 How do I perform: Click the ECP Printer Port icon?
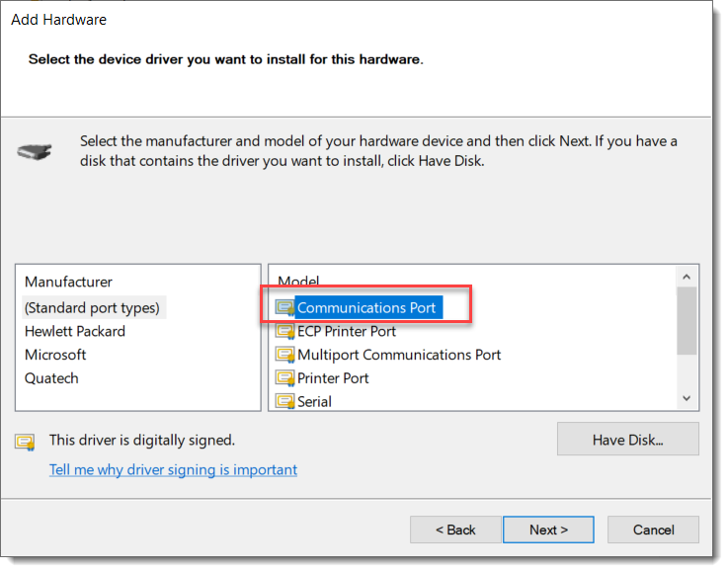click(x=284, y=331)
